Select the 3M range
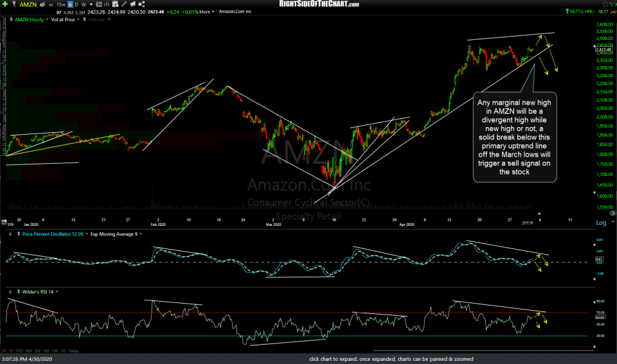The width and height of the screenshot is (617, 364). point(37,351)
